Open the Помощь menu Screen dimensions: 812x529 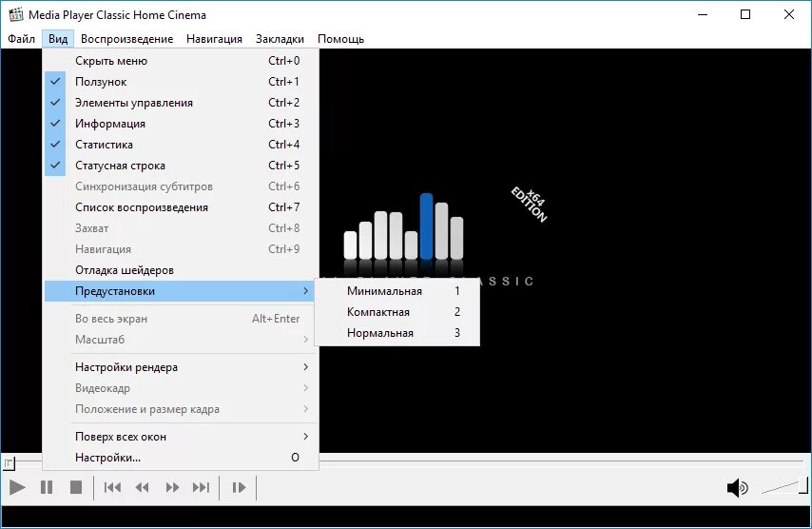(x=340, y=39)
